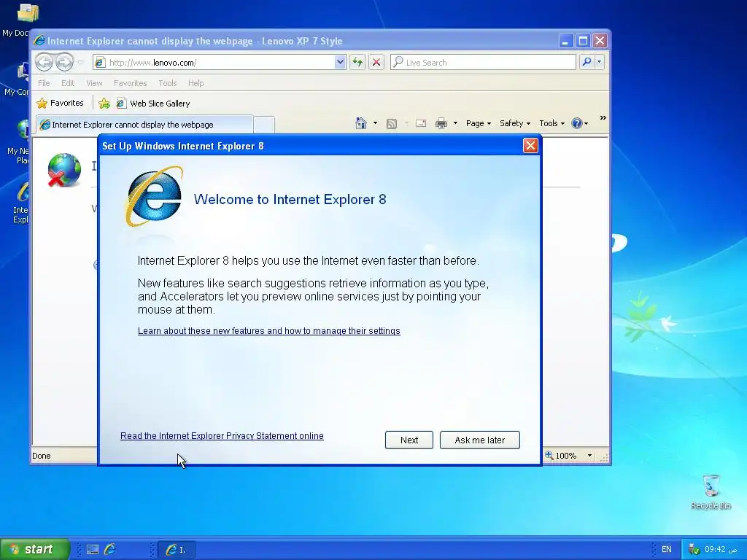
Task: Close the Set Up Internet Explorer 8 dialog
Action: click(x=530, y=145)
